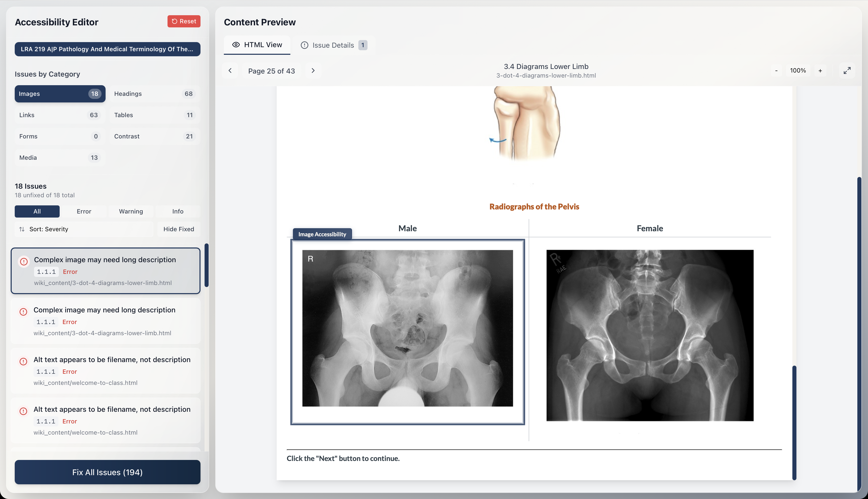Viewport: 868px width, 499px height.
Task: Select the Headings category
Action: point(154,94)
